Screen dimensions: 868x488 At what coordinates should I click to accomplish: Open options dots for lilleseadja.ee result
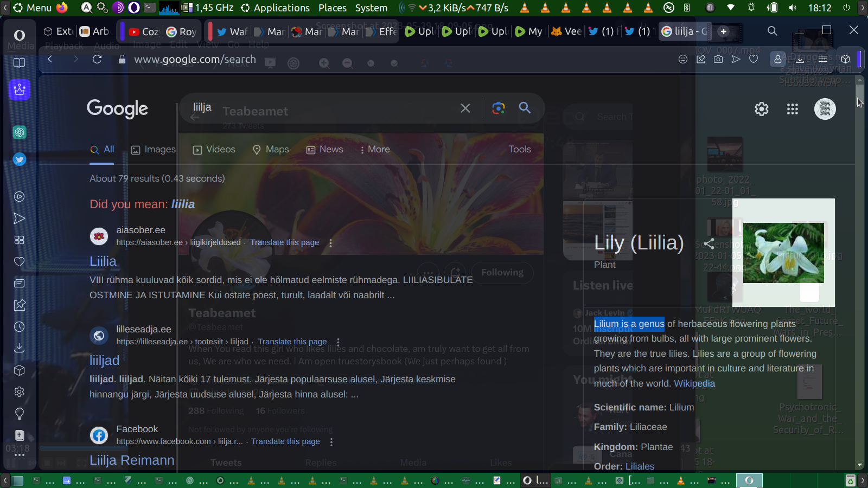[x=338, y=342]
